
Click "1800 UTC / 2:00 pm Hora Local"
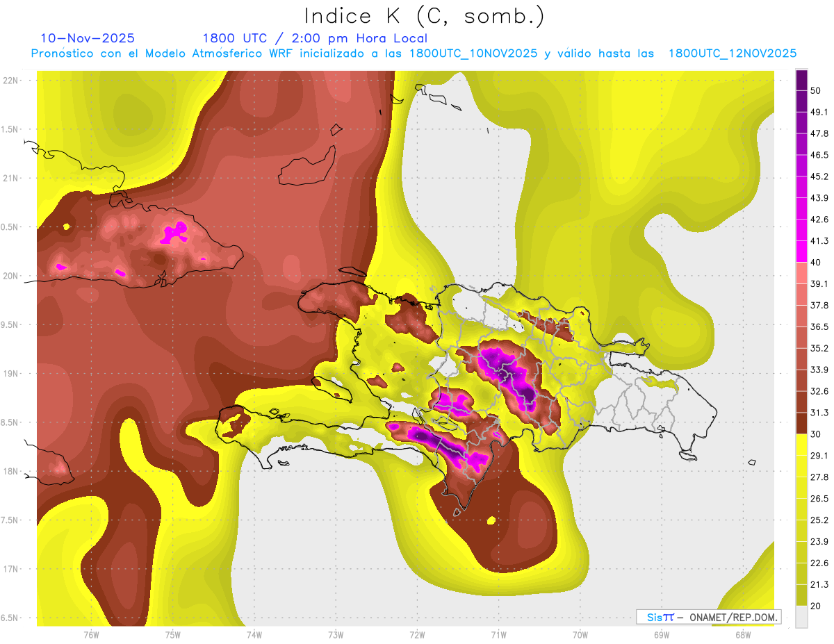point(315,38)
